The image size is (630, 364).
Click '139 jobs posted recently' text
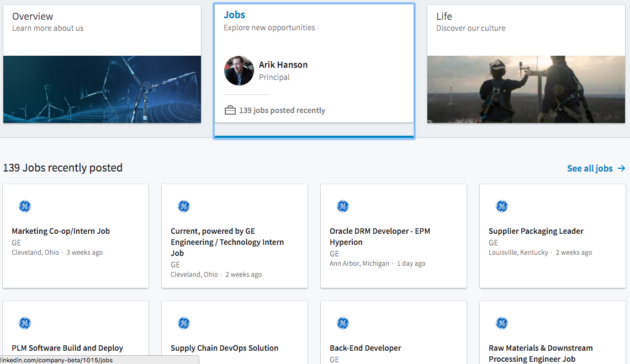[x=282, y=110]
